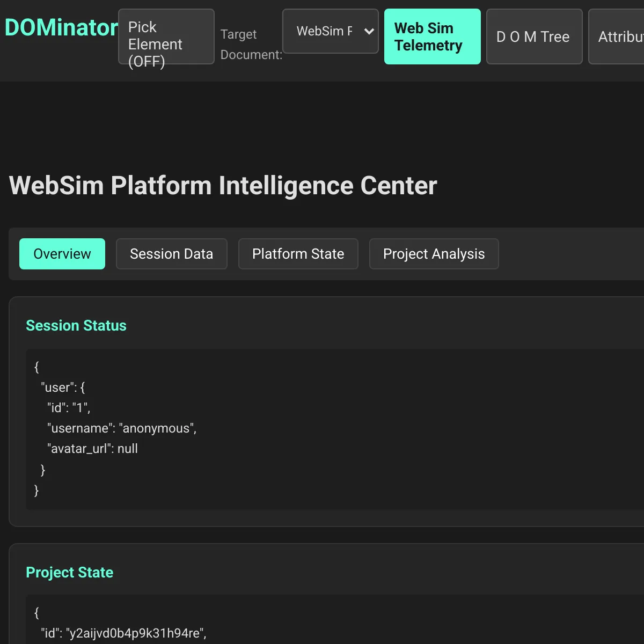Enable the Pick Element toggle
The height and width of the screenshot is (644, 644).
pos(166,36)
